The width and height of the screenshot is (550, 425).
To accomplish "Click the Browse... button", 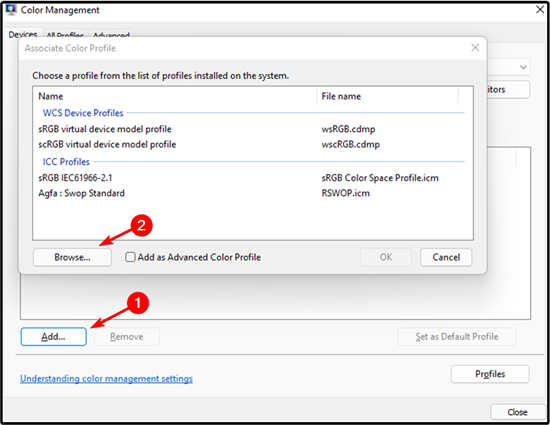I will 72,257.
